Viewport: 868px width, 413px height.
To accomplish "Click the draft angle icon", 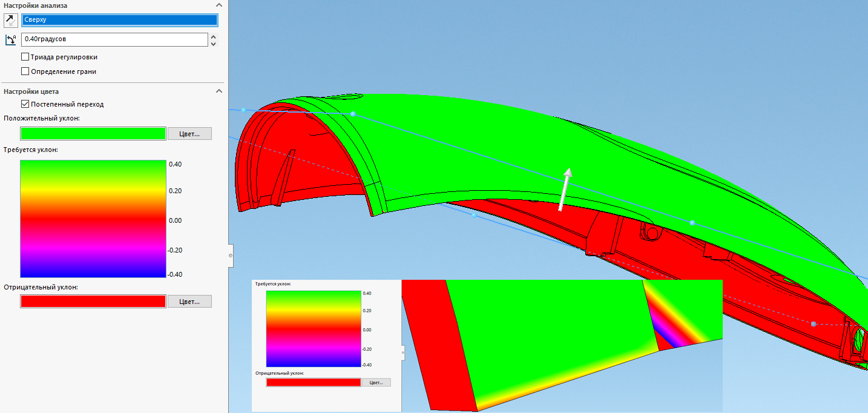I will click(x=10, y=40).
